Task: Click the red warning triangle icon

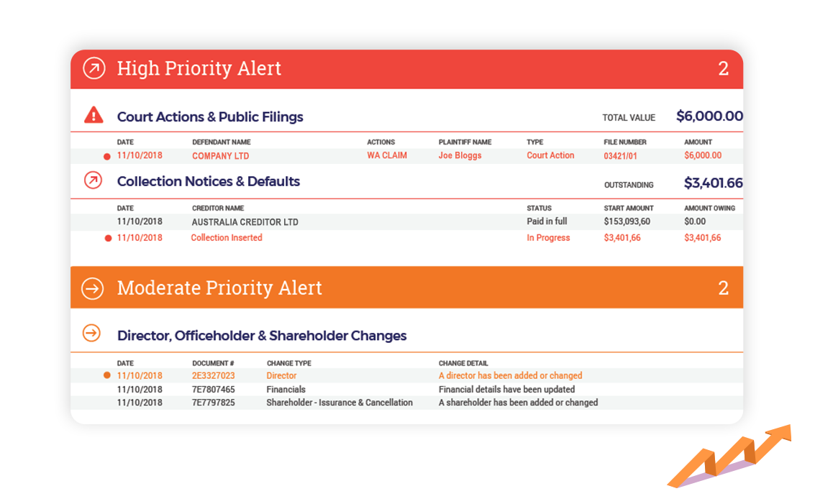Action: point(94,115)
